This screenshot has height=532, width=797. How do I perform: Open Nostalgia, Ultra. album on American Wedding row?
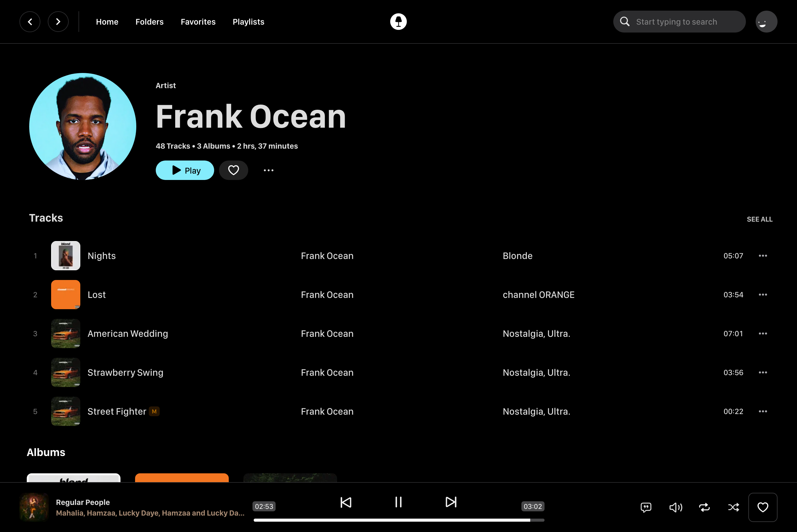point(537,333)
